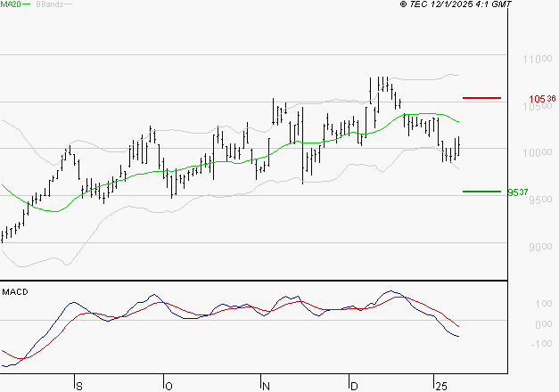This screenshot has width=559, height=392.
Task: Click the 11000 price axis label
Action: pos(538,59)
